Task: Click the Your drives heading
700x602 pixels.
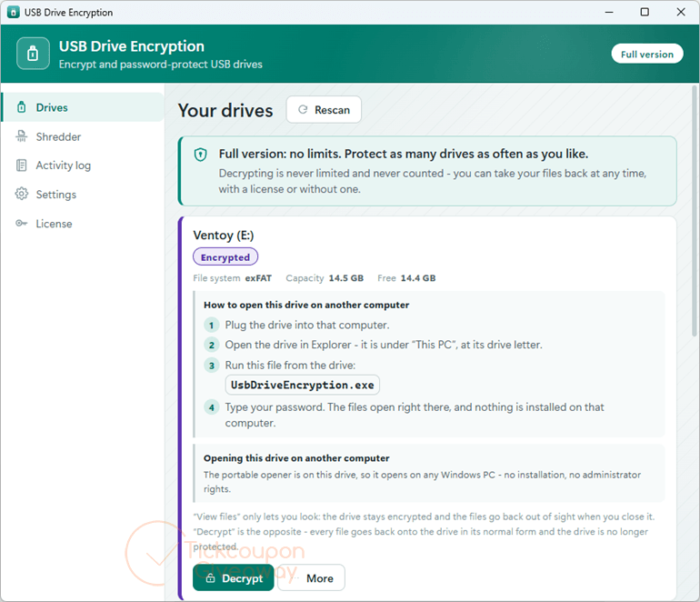Action: pos(225,110)
